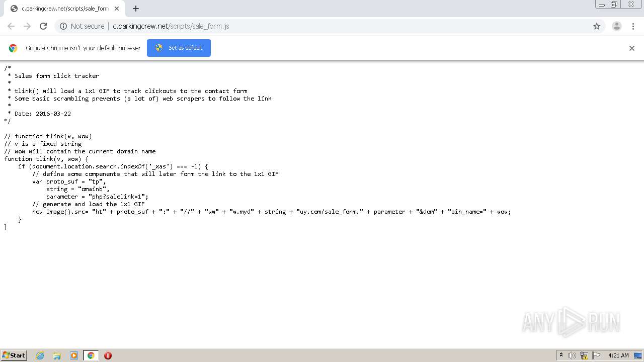Screen dimensions: 644x362
Task: Close the sale_form.js tab
Action: [117, 9]
